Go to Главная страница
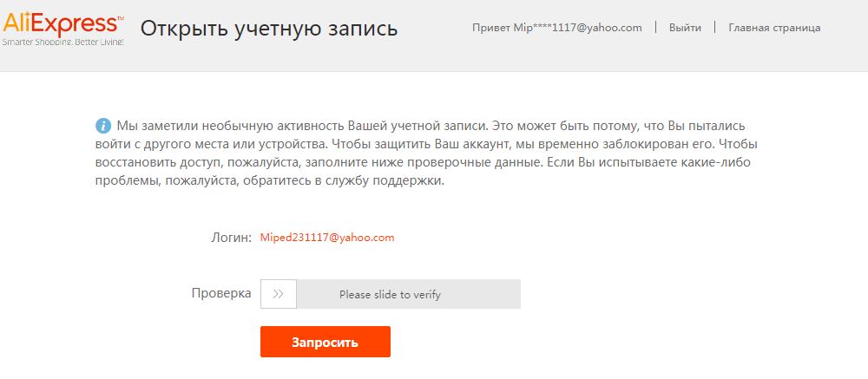Viewport: 868px width, 379px height. [x=774, y=28]
